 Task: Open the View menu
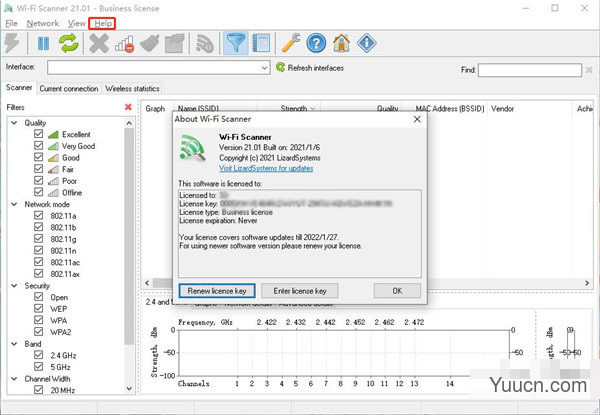[77, 24]
